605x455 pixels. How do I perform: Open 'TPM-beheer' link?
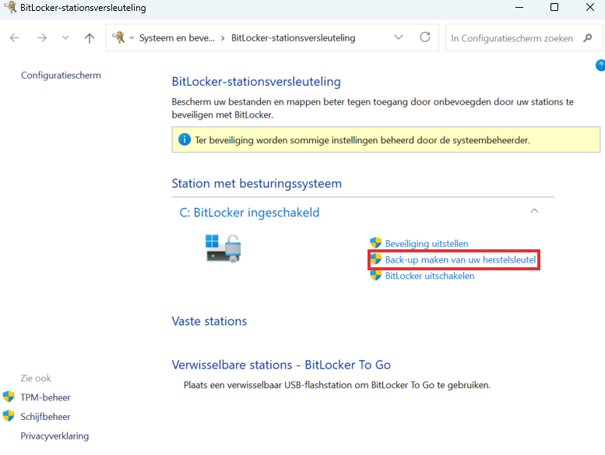click(x=45, y=397)
